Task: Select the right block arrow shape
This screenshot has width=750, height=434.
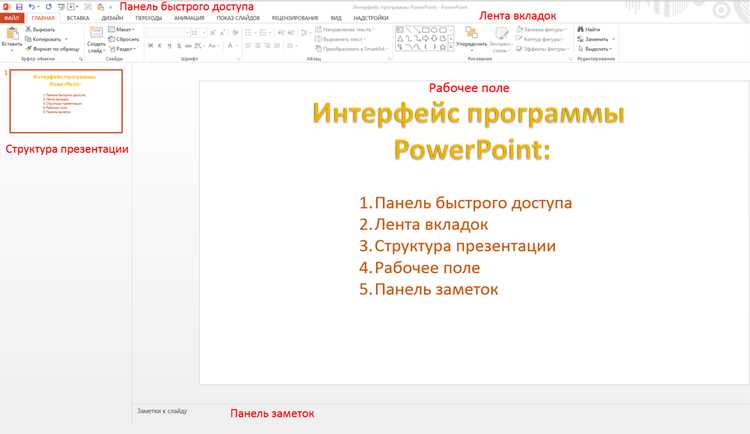Action: pyautogui.click(x=425, y=39)
